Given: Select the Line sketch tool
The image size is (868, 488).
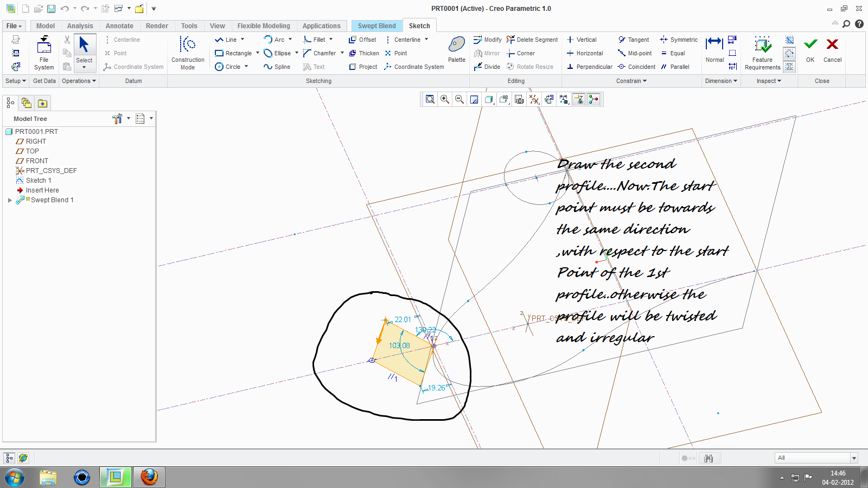Looking at the screenshot, I should pos(226,40).
